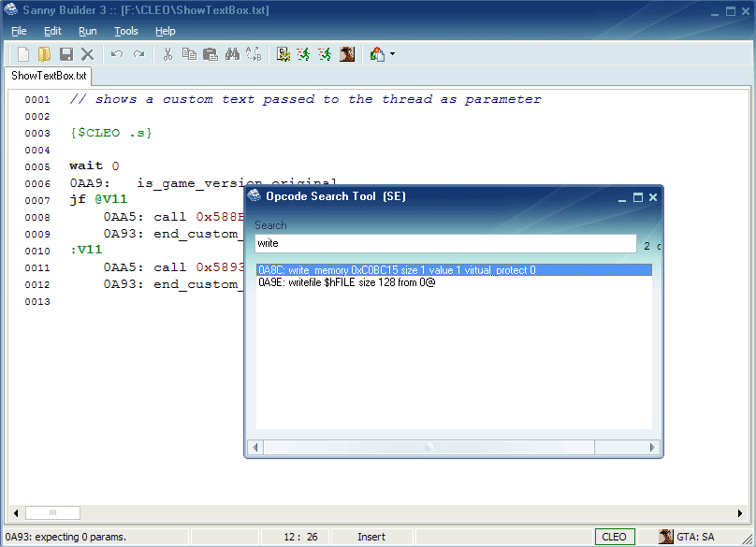Click the cut scissors icon
This screenshot has height=547, width=756.
pos(167,55)
